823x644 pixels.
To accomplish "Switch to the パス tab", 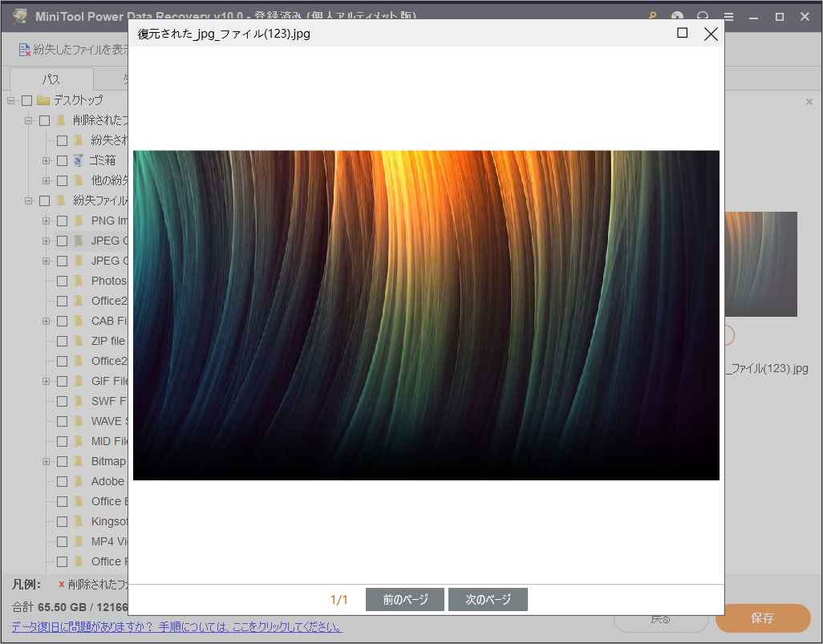I will pyautogui.click(x=51, y=79).
